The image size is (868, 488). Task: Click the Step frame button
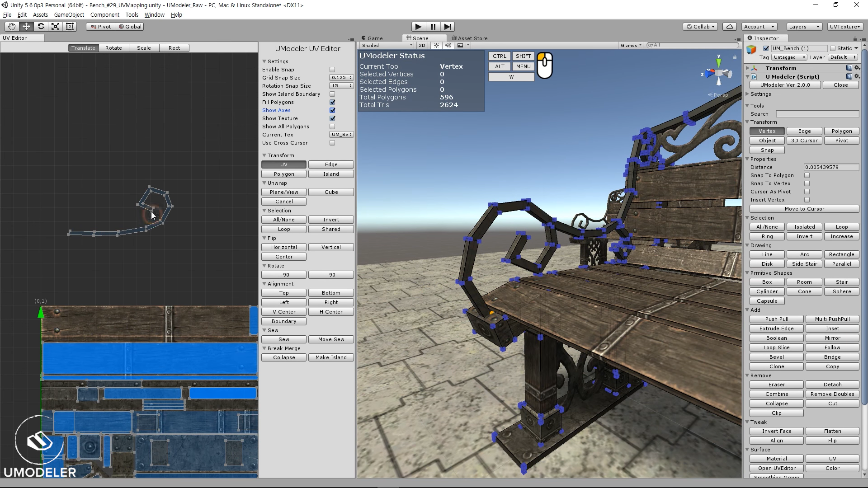[448, 27]
